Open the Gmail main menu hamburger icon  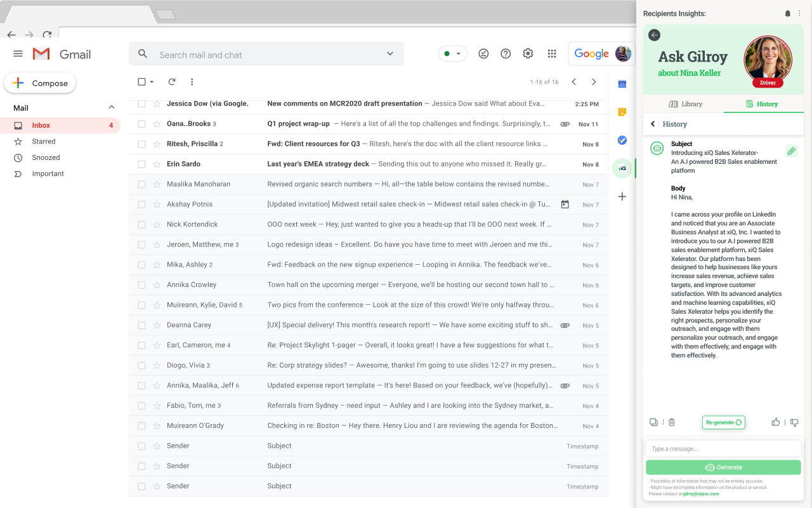(x=18, y=54)
